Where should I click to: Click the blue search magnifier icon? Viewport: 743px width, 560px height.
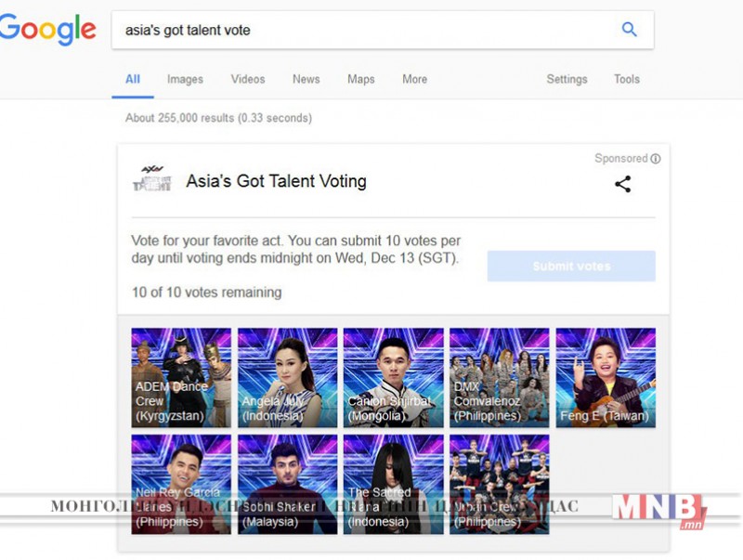(630, 30)
